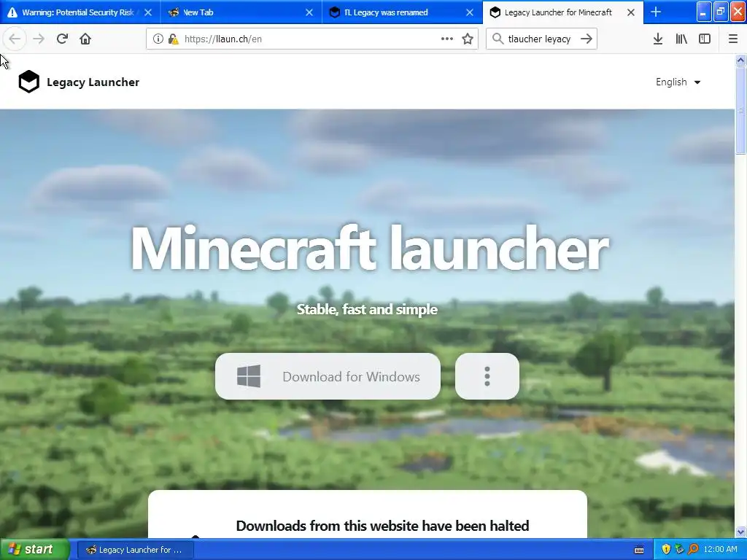Click Downloads from this website halted heading
747x560 pixels.
[x=382, y=526]
